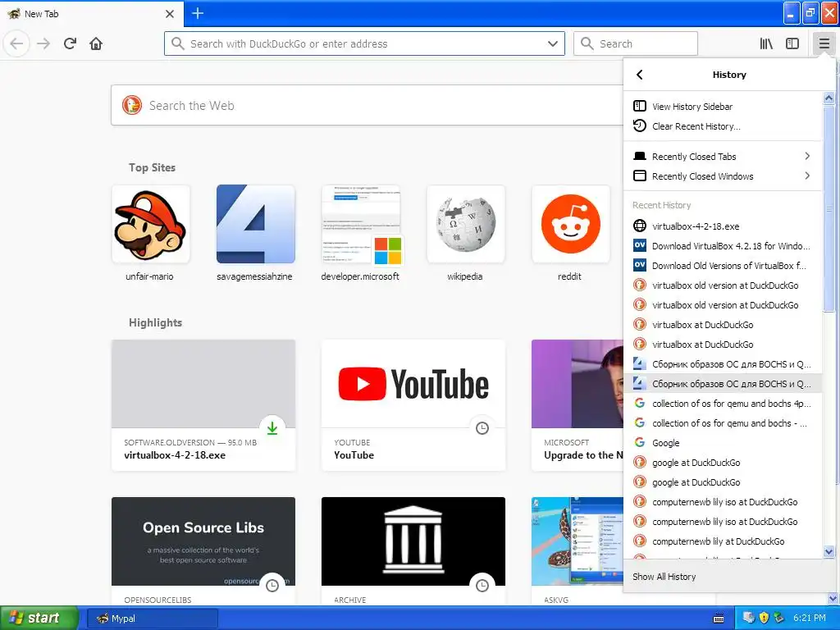Viewport: 840px width, 630px height.
Task: Click View History Sidebar
Action: (x=723, y=106)
